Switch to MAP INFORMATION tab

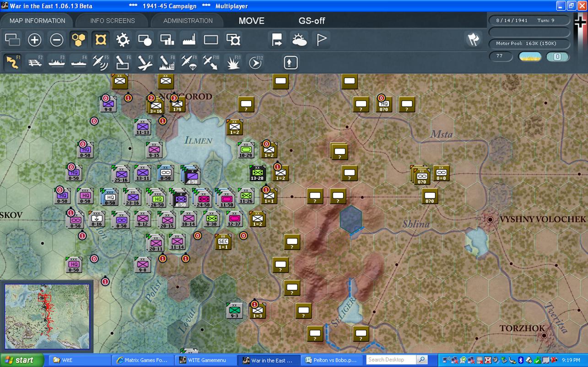point(37,21)
